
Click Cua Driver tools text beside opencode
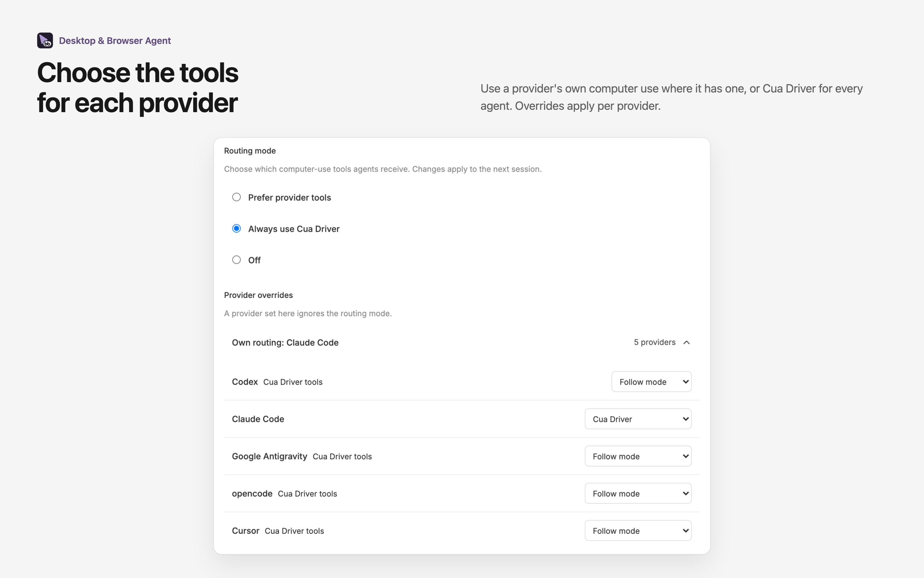pos(307,494)
